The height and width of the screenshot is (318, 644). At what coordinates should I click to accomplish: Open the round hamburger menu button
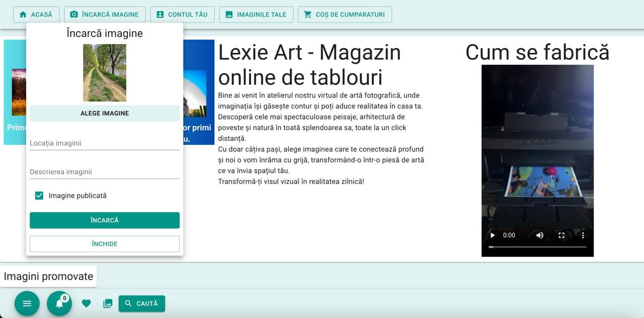tap(27, 303)
